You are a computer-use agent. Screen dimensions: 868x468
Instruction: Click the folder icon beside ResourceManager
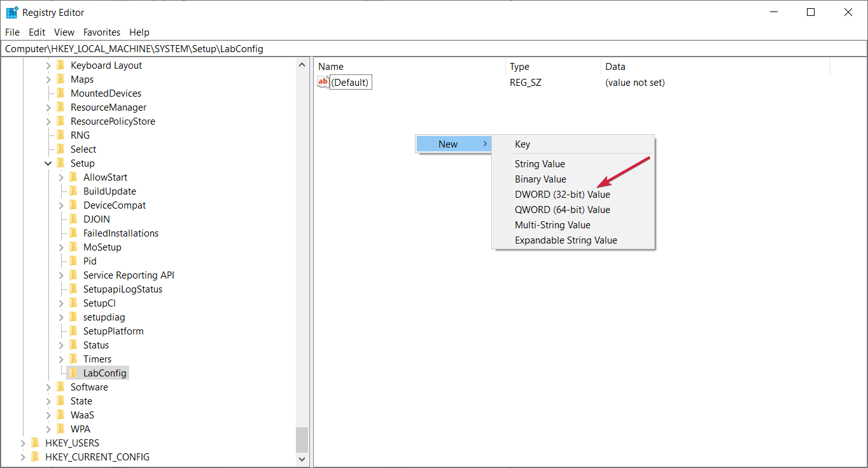click(x=60, y=107)
